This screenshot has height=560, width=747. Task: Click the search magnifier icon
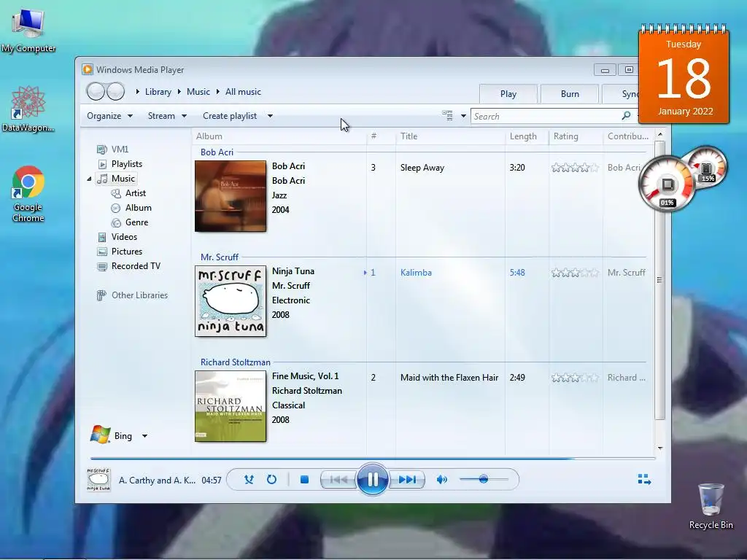[626, 116]
